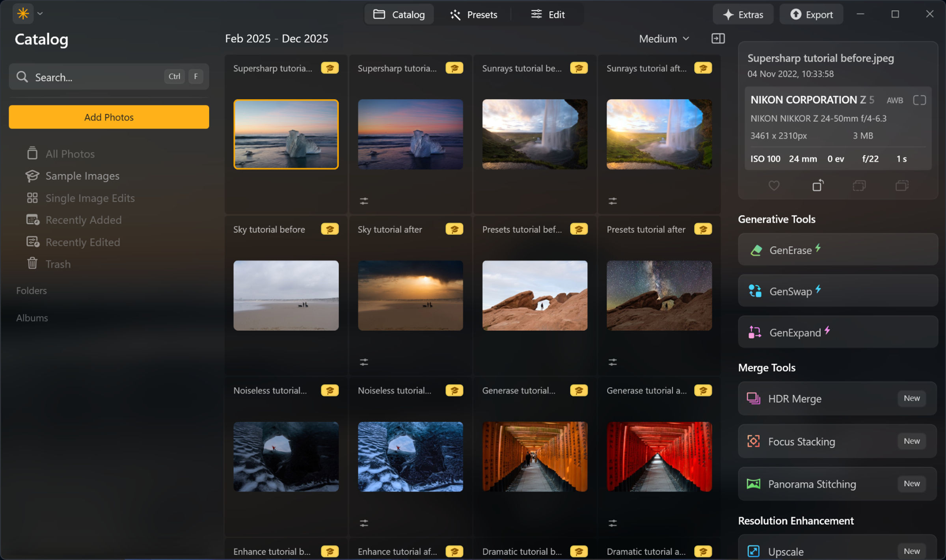Click the Add Photos button
Image resolution: width=946 pixels, height=560 pixels.
click(109, 117)
